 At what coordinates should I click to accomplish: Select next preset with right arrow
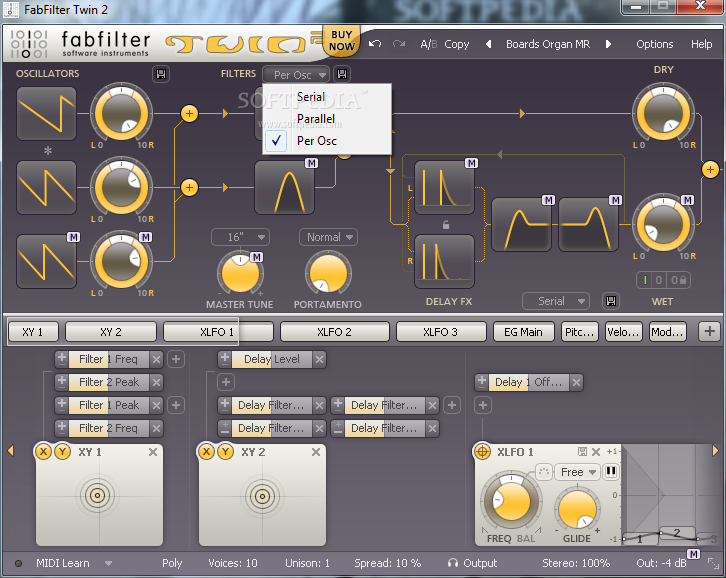(608, 44)
